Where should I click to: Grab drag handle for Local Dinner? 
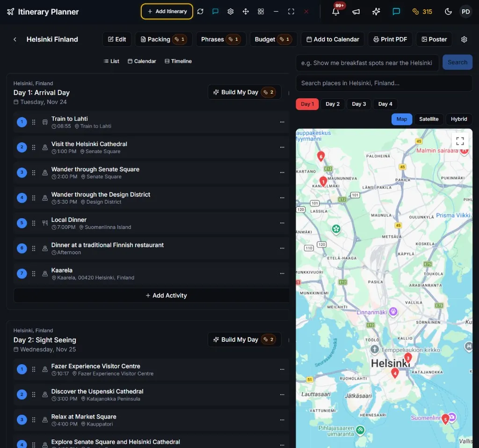click(34, 223)
